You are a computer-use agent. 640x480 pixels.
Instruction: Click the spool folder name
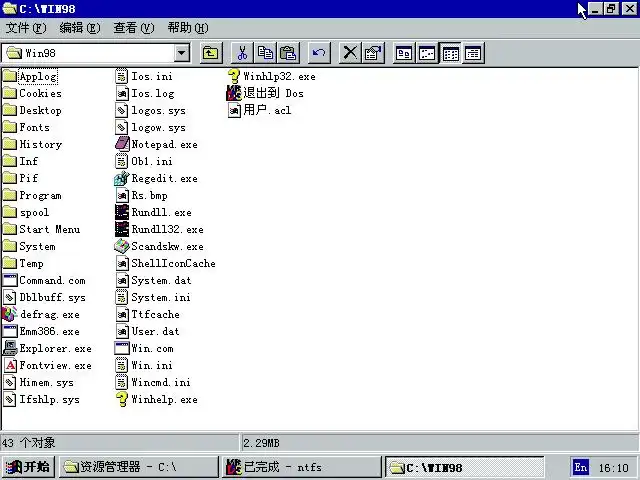click(34, 213)
